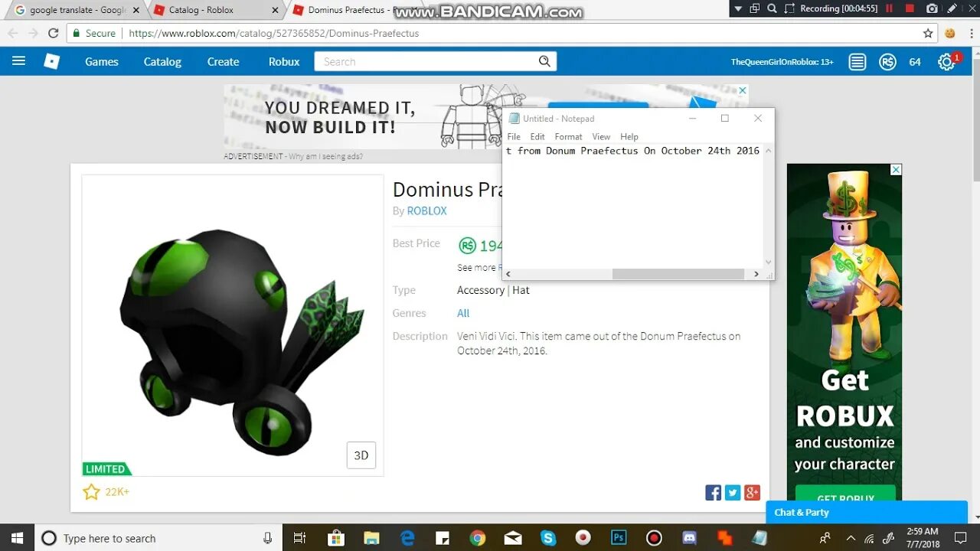Open Notepad Edit menu
Viewport: 980px width, 551px height.
coord(537,136)
